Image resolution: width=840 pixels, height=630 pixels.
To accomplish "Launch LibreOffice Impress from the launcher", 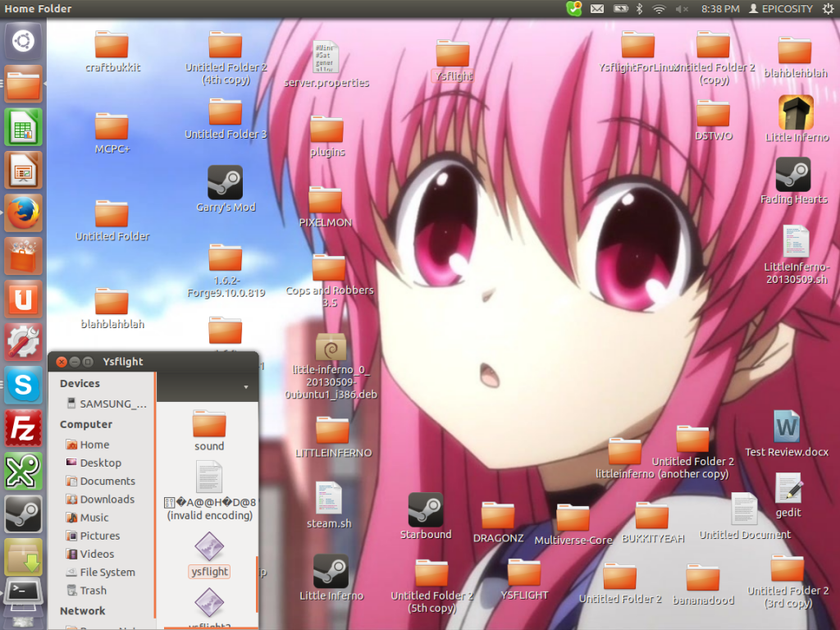I will 23,170.
